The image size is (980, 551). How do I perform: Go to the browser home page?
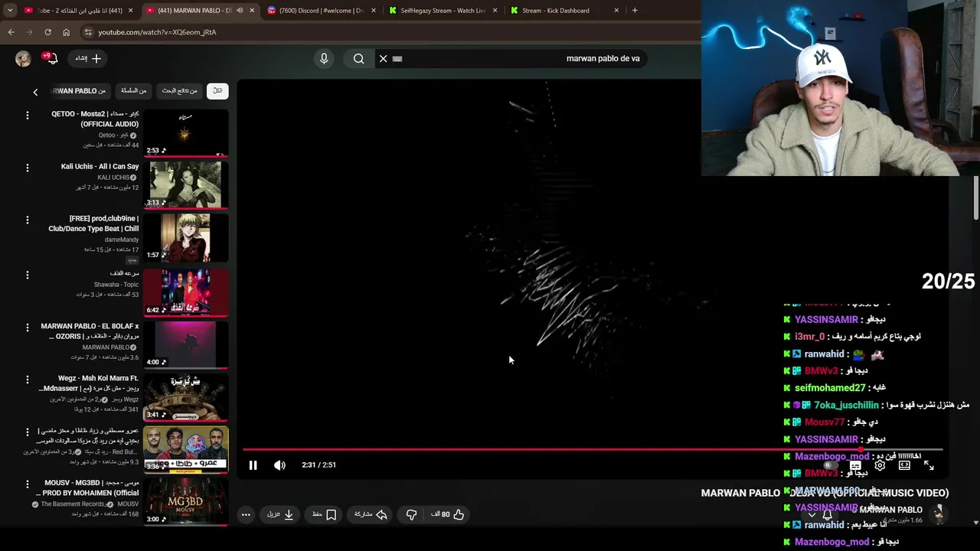pyautogui.click(x=66, y=32)
